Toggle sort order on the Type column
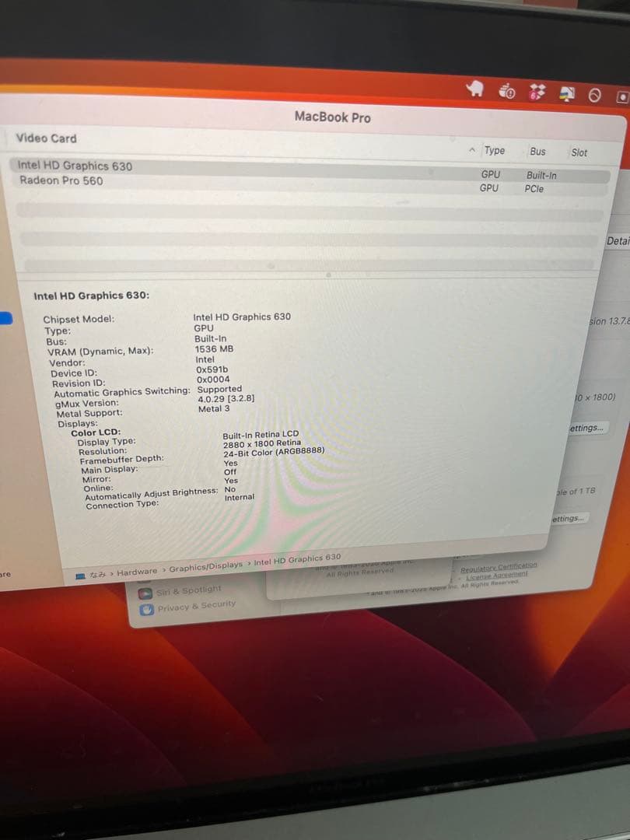The width and height of the screenshot is (630, 840). pos(495,152)
